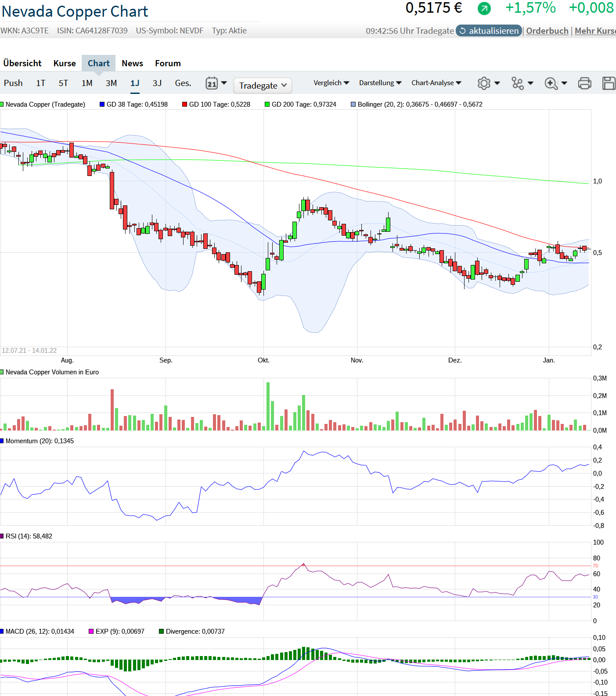Click the 'Nov.' month label on the axis
The image size is (616, 696).
point(357,360)
